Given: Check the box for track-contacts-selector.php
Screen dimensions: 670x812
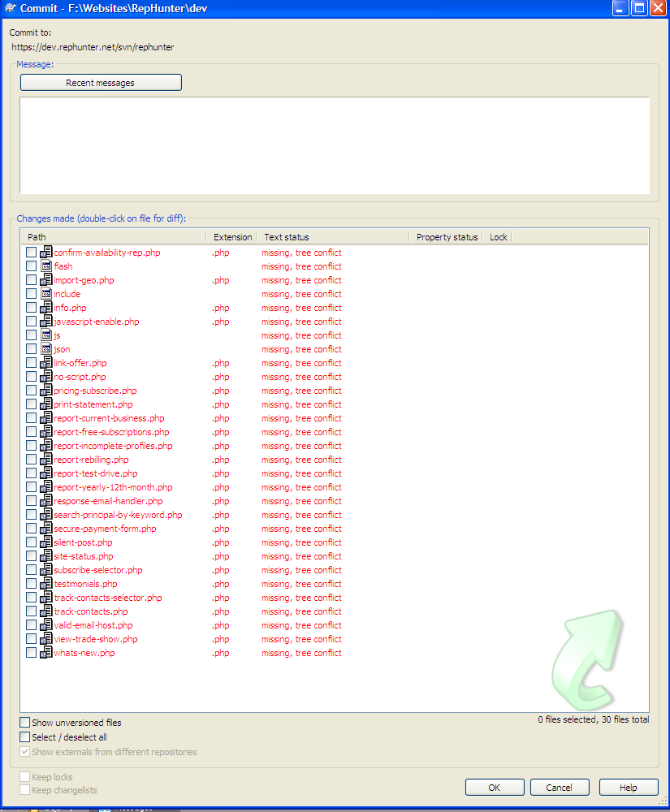Looking at the screenshot, I should [x=31, y=598].
